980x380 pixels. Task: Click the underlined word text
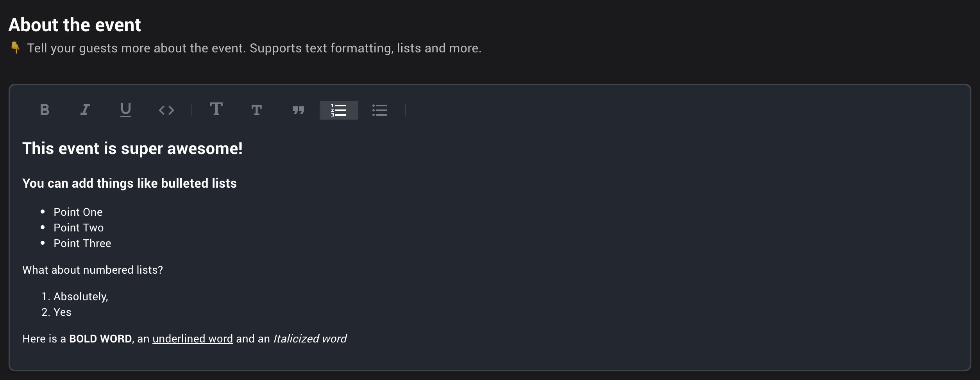pyautogui.click(x=193, y=339)
